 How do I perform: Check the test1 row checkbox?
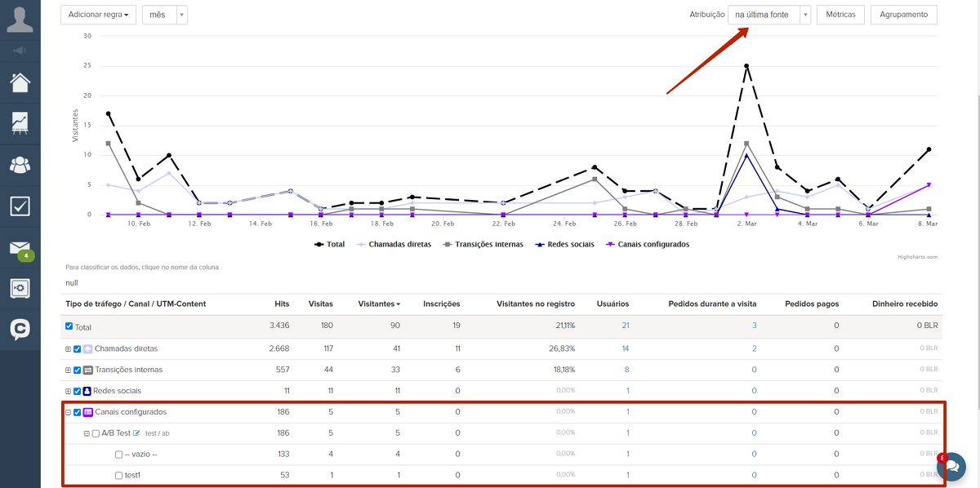tap(118, 476)
